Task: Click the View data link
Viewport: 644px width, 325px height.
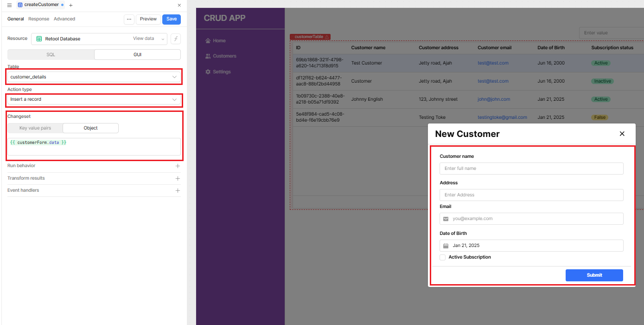Action: click(x=143, y=39)
